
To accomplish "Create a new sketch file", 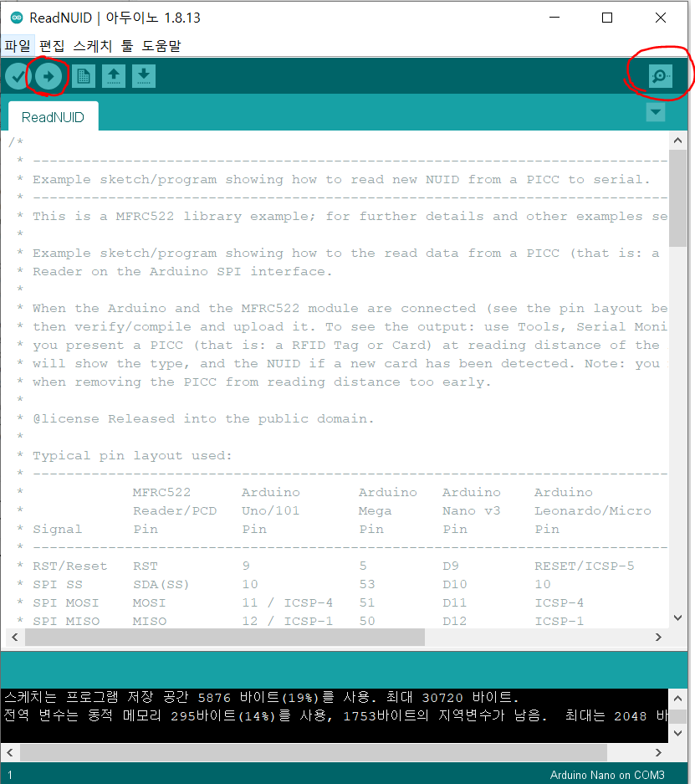I will point(84,76).
